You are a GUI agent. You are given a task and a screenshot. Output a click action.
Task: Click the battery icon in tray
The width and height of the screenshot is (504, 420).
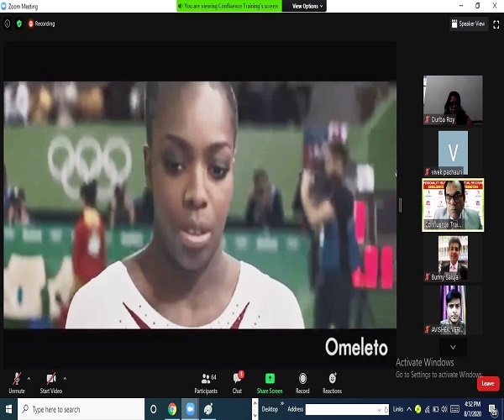pyautogui.click(x=435, y=409)
